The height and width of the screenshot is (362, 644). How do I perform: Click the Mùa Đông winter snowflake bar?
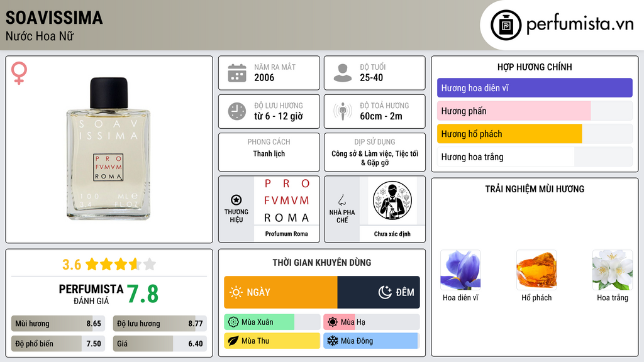pyautogui.click(x=371, y=341)
